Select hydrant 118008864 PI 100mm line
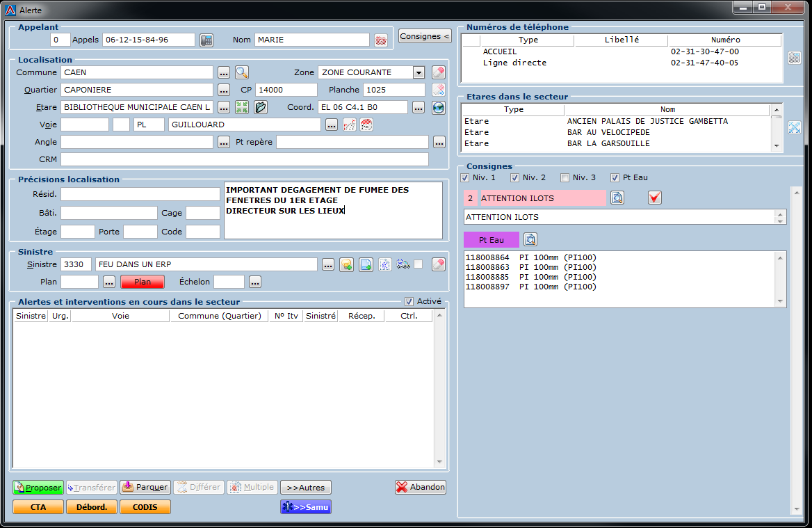 point(531,257)
